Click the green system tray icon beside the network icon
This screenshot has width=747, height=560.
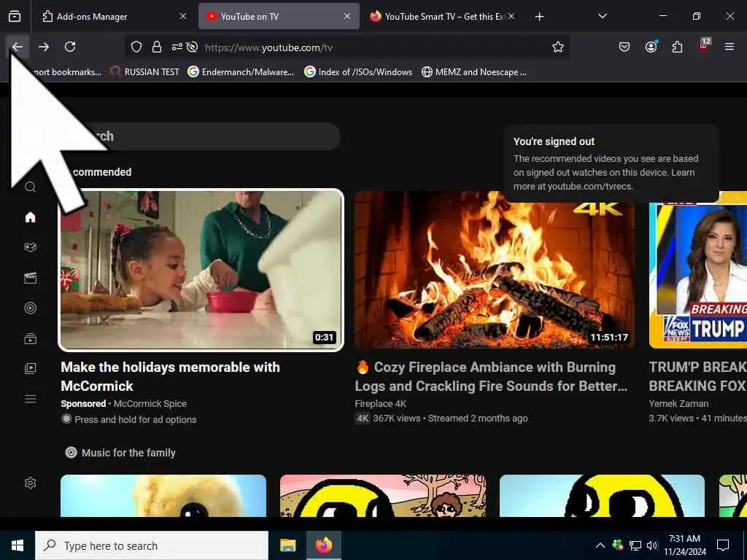(618, 545)
